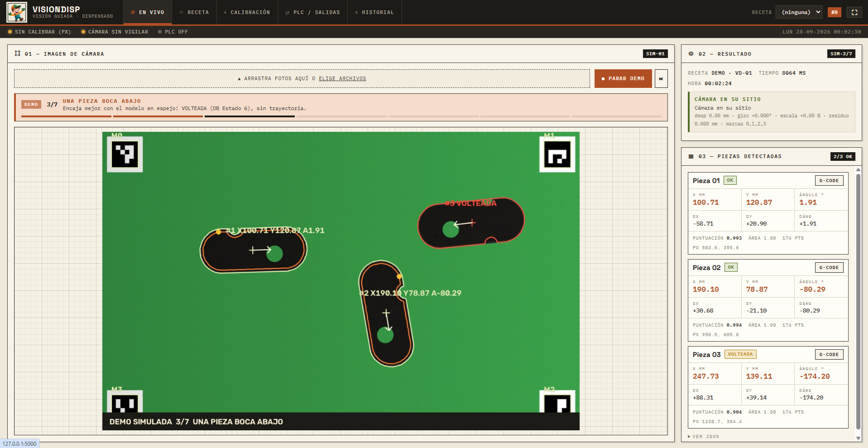Click Pieza 03 angle value -174.20

point(814,376)
